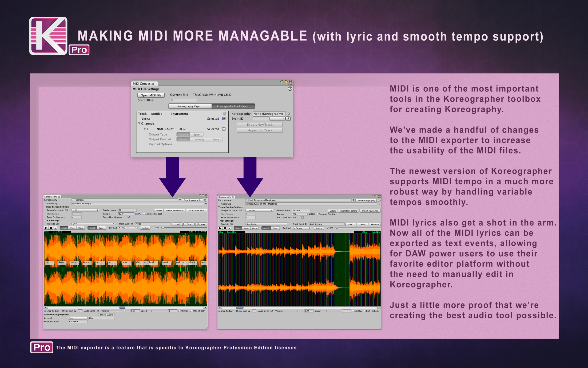Click Append to Track button
The height and width of the screenshot is (368, 588).
[x=260, y=130]
